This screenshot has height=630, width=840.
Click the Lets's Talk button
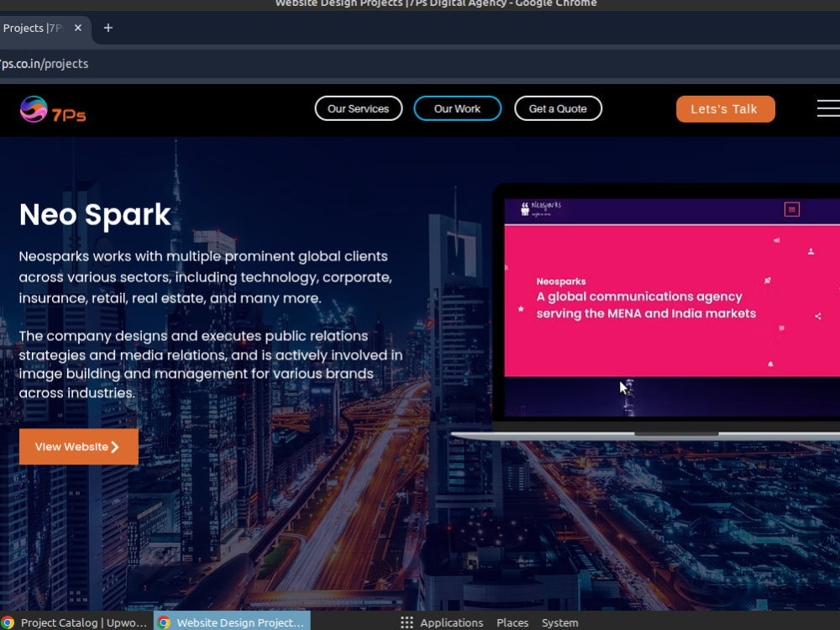coord(726,109)
